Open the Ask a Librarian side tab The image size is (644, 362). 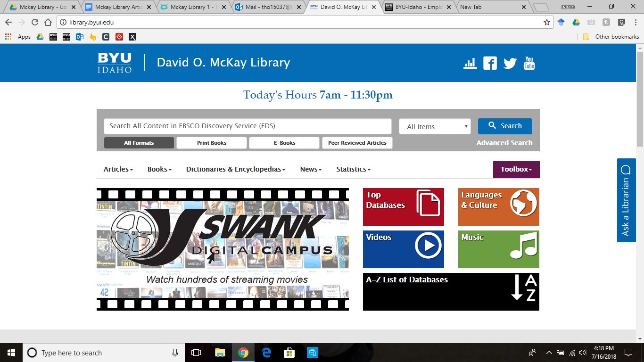point(626,200)
